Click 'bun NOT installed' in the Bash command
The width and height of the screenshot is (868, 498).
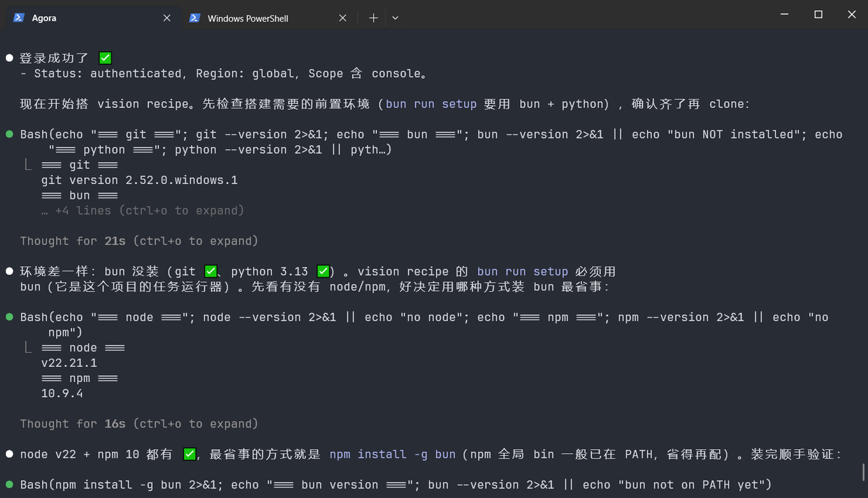click(x=730, y=134)
